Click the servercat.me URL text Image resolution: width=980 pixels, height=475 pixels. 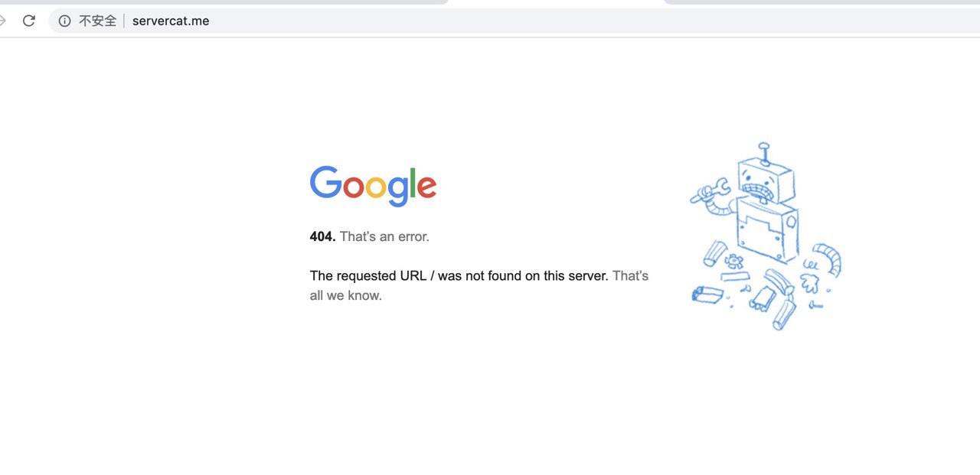171,21
